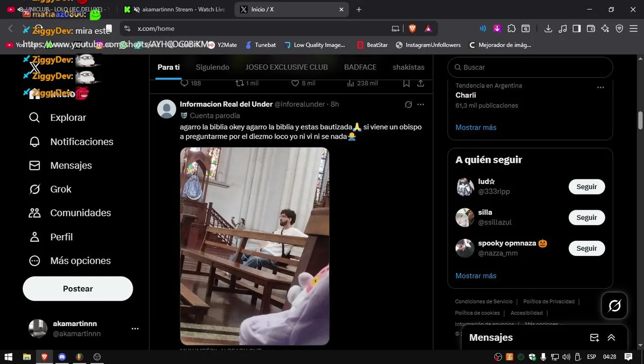Click repost icon with 1 mil
This screenshot has height=364, width=644.
coord(240,83)
